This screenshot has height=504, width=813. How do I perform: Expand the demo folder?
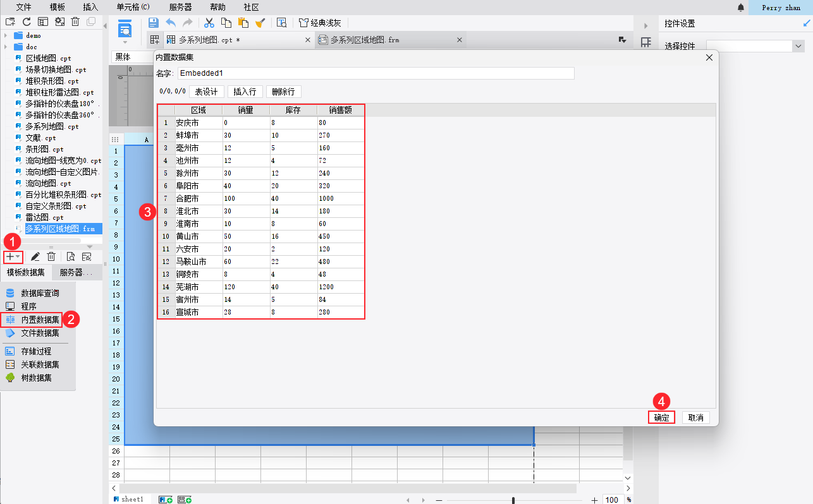click(x=6, y=35)
